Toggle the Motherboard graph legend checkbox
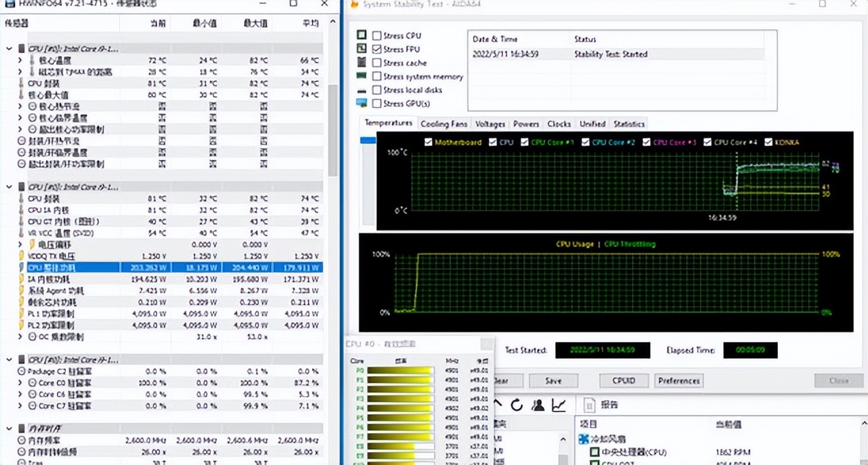 tap(428, 142)
